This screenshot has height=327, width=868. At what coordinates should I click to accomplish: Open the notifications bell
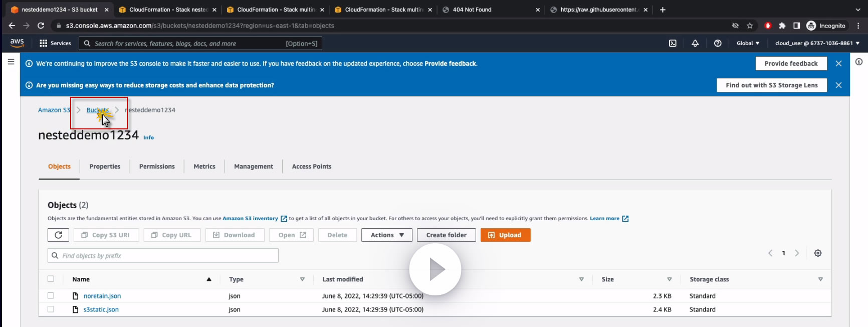click(x=695, y=43)
